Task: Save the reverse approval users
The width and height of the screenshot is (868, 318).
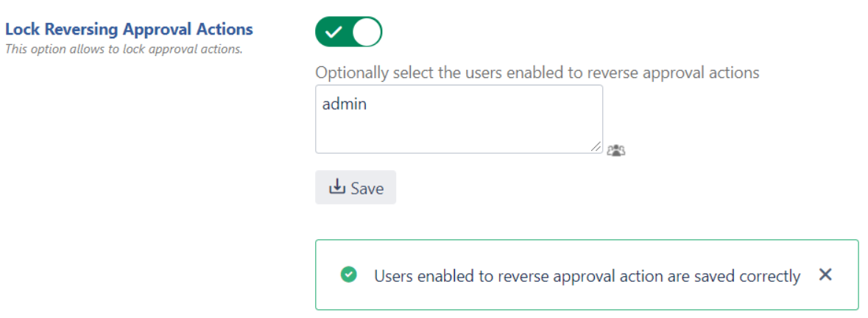Action: [356, 188]
